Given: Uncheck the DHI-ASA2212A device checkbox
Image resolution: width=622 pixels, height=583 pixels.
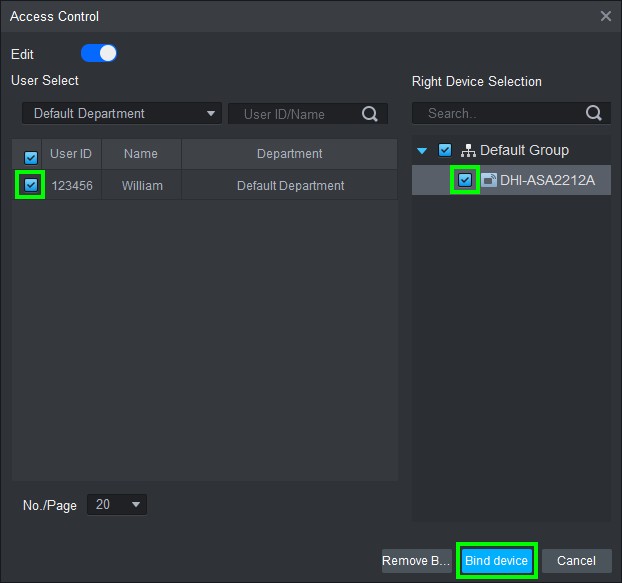Looking at the screenshot, I should 465,180.
